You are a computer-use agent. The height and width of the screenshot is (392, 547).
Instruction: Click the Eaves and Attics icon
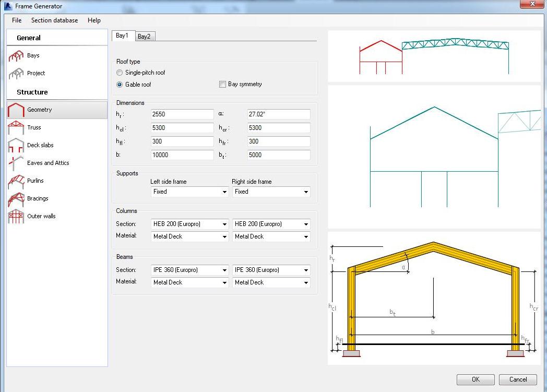pyautogui.click(x=16, y=163)
